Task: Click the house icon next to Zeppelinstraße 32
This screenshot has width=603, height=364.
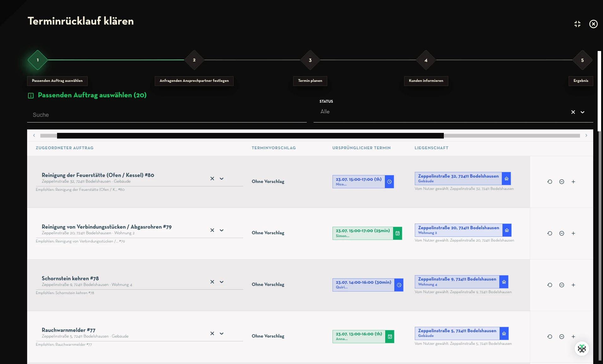Action: (507, 179)
